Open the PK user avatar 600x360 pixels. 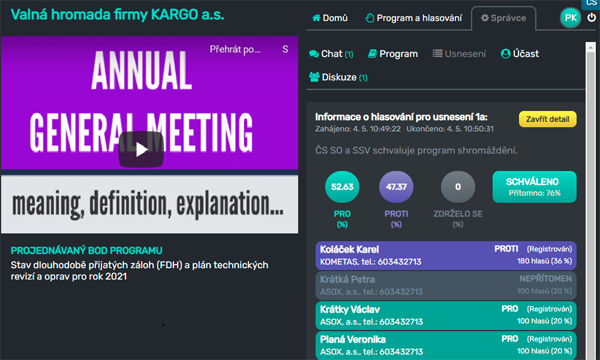tap(571, 18)
